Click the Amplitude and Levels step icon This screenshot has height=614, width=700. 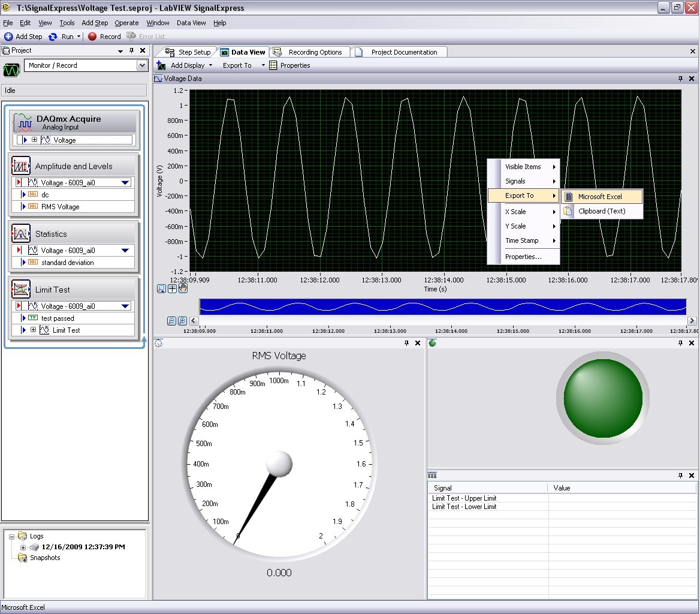tap(22, 166)
